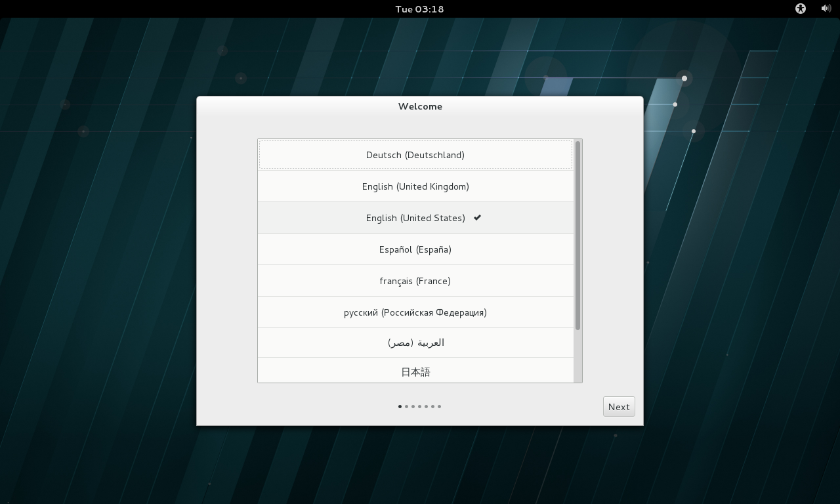Click the checkmark beside English (United States)
This screenshot has width=840, height=504.
click(x=477, y=218)
